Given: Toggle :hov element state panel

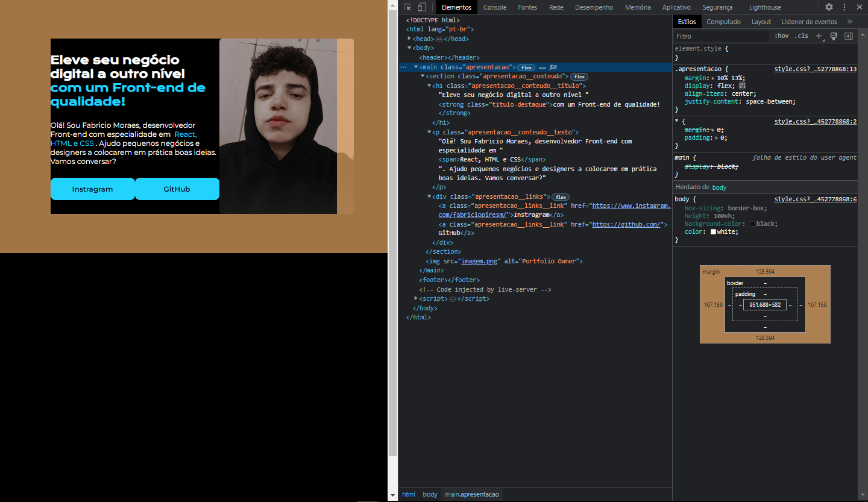Looking at the screenshot, I should [x=782, y=36].
